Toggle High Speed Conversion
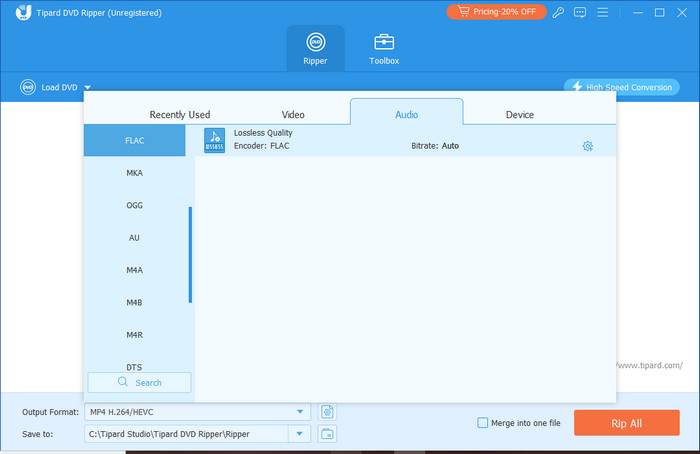Image resolution: width=700 pixels, height=454 pixels. tap(621, 87)
